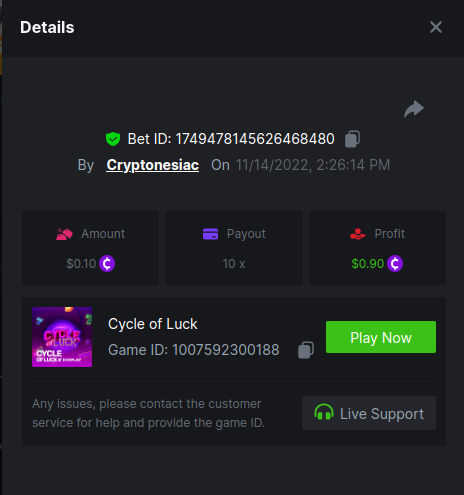The image size is (464, 495).
Task: Click the 10 x payout value
Action: 234,264
